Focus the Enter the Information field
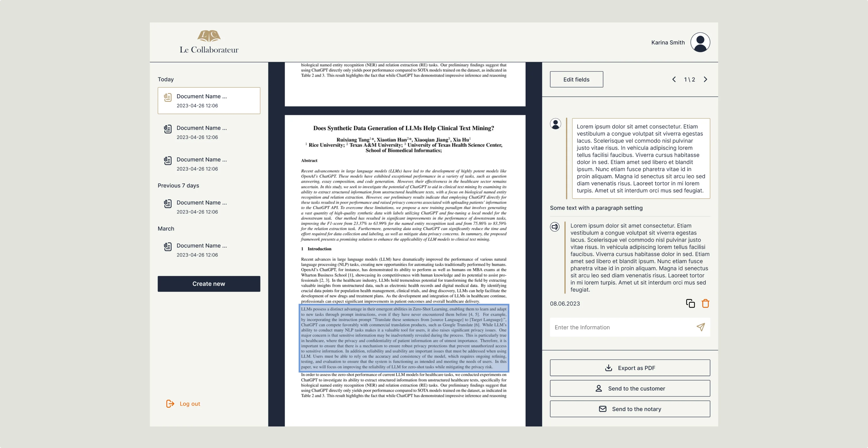 pyautogui.click(x=622, y=327)
